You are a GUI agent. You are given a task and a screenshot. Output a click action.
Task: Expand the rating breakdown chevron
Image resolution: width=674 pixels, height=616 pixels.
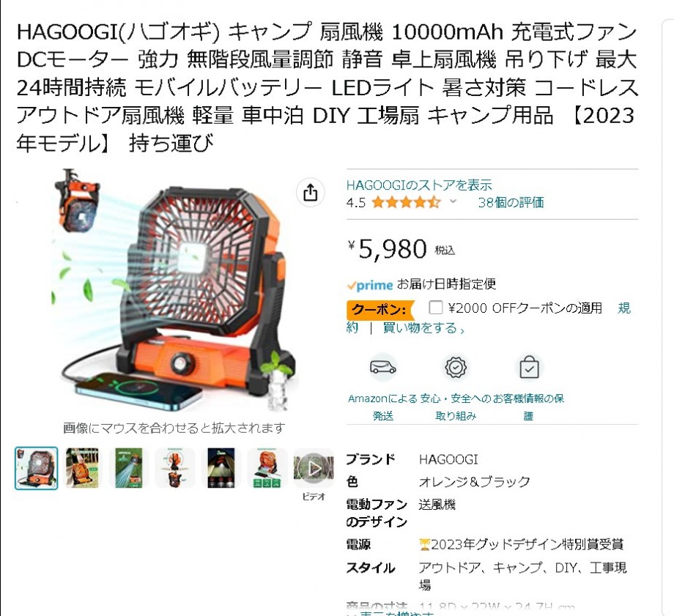(x=453, y=201)
